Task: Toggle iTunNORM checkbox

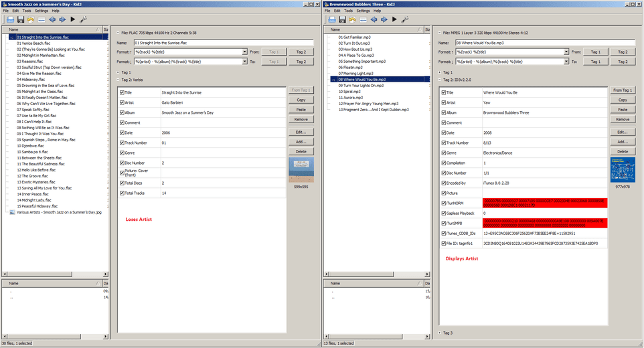Action: point(444,203)
